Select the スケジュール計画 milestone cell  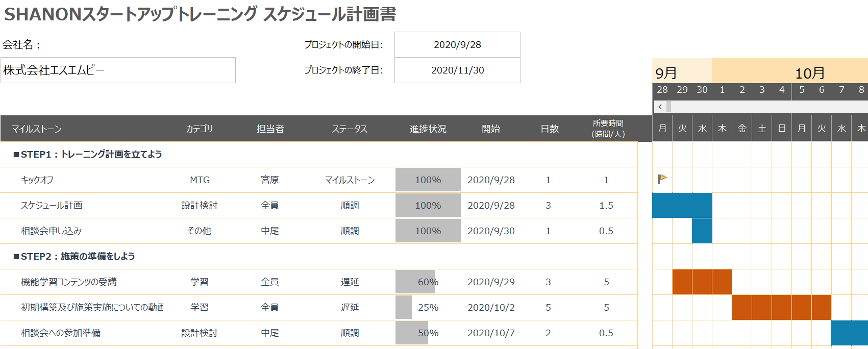tap(52, 205)
